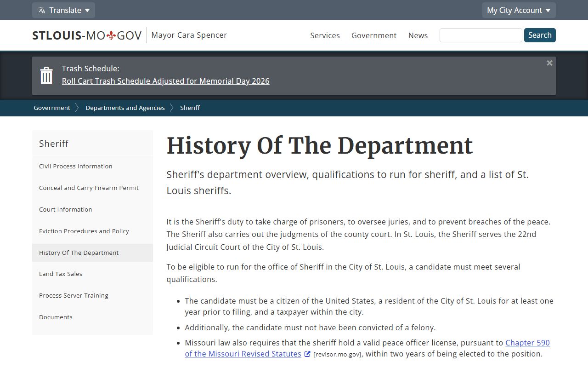Open the Translate dropdown
Image resolution: width=588 pixels, height=368 pixels.
coord(63,10)
